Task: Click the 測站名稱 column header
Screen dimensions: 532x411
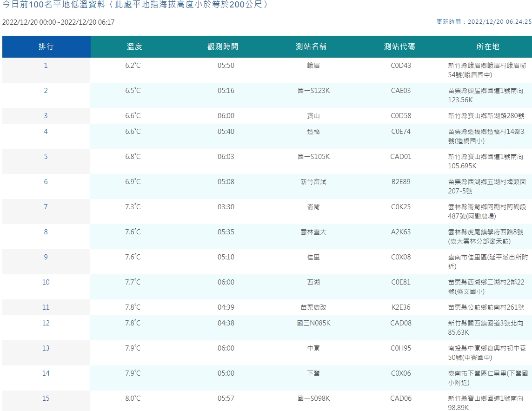Action: [x=311, y=46]
